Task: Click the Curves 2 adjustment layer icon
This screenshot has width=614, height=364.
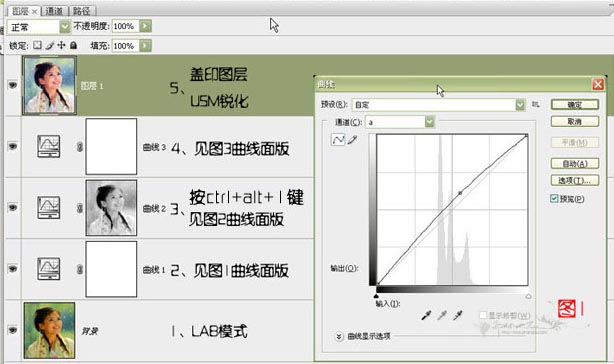Action: coord(49,207)
